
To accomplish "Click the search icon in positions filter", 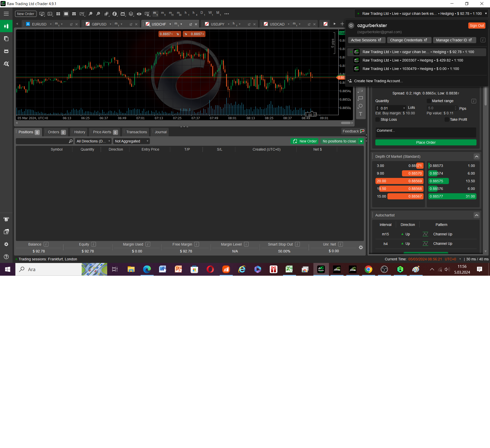I will click(70, 141).
